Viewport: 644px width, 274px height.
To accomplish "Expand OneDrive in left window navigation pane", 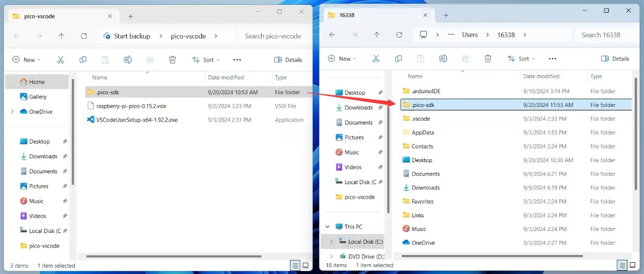I will (x=12, y=111).
